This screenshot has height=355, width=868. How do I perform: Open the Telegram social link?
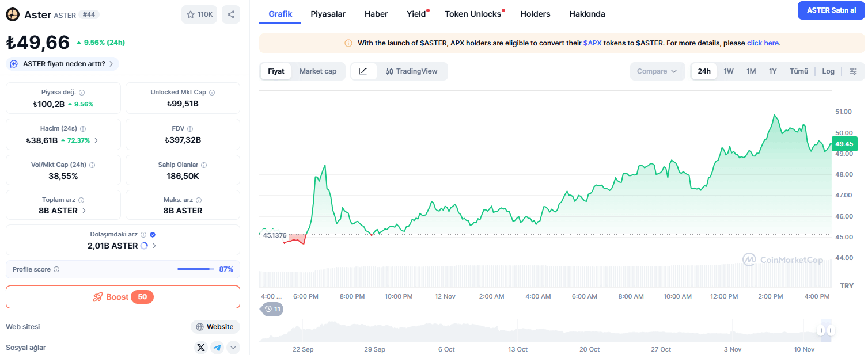tap(217, 348)
